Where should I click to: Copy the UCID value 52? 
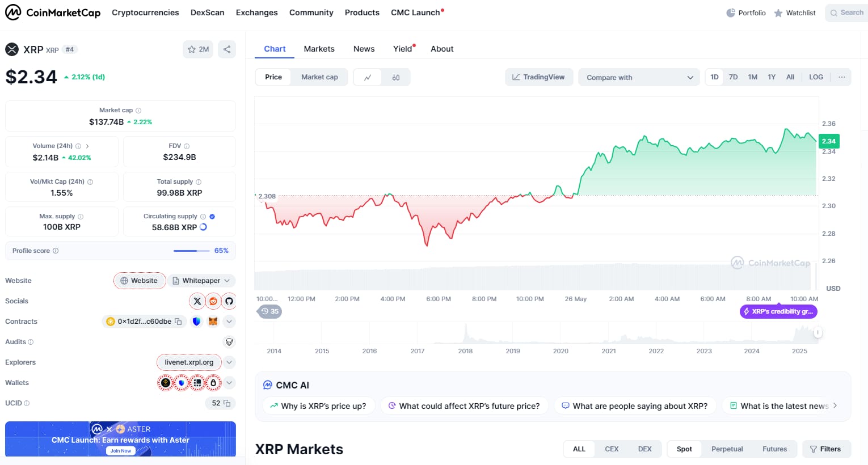[227, 403]
